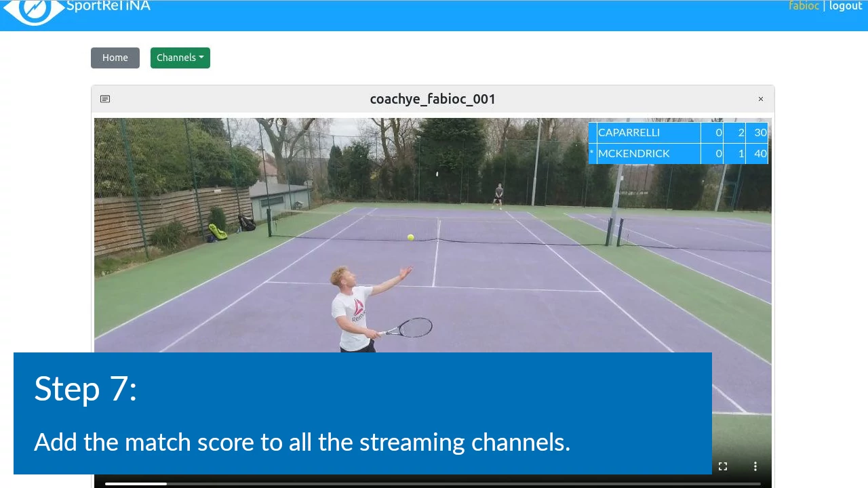This screenshot has height=488, width=868.
Task: Open the video's three-dot options menu
Action: [x=755, y=466]
